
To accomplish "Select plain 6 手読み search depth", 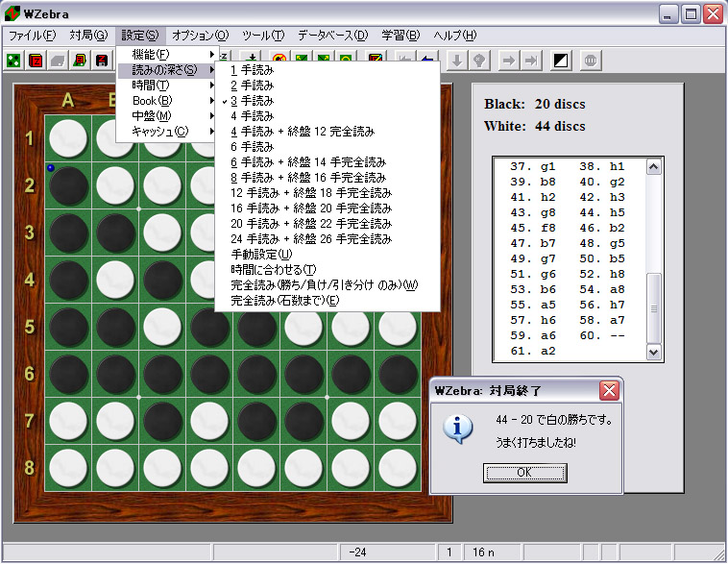I will pos(328,147).
